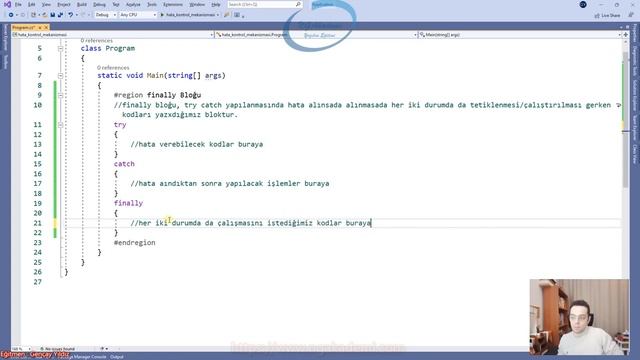The width and height of the screenshot is (640, 360).
Task: Open the Tools menu
Action: pyautogui.click(x=152, y=4)
